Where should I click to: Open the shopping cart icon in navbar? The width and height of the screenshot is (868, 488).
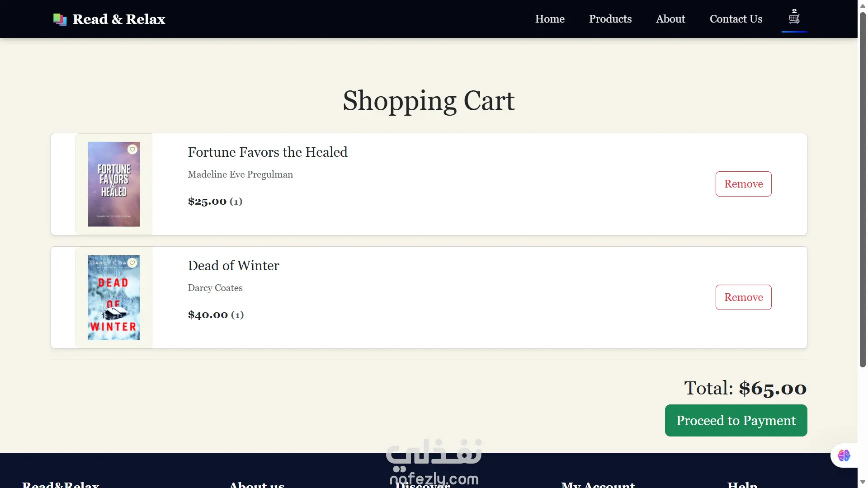(794, 19)
